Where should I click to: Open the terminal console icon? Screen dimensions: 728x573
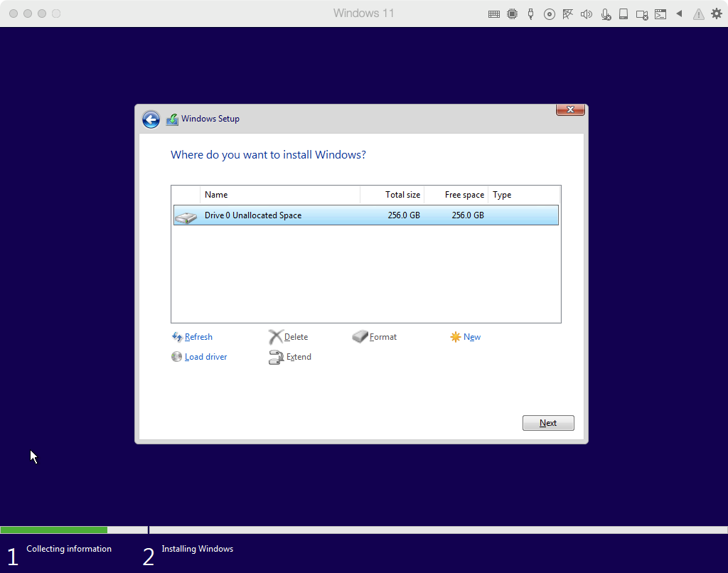tap(660, 14)
